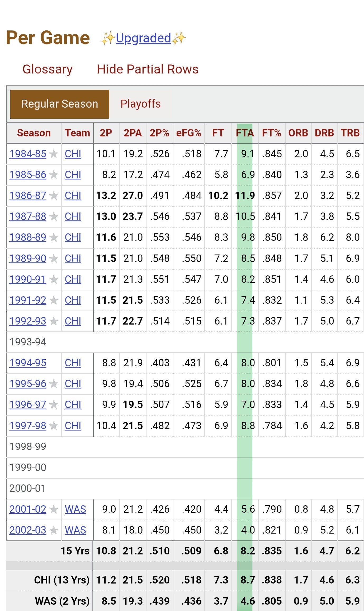Sort table by FTA column header

click(245, 133)
